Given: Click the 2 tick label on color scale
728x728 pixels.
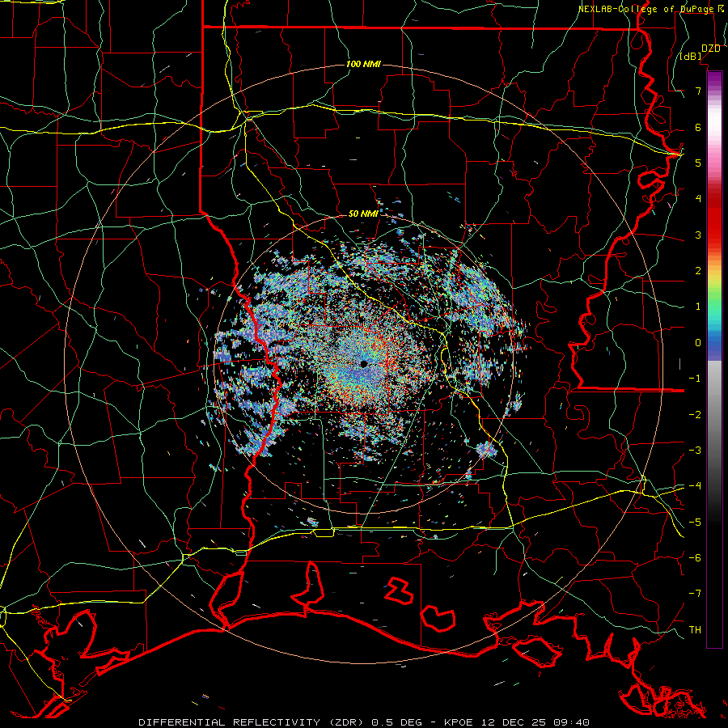Looking at the screenshot, I should (x=698, y=271).
